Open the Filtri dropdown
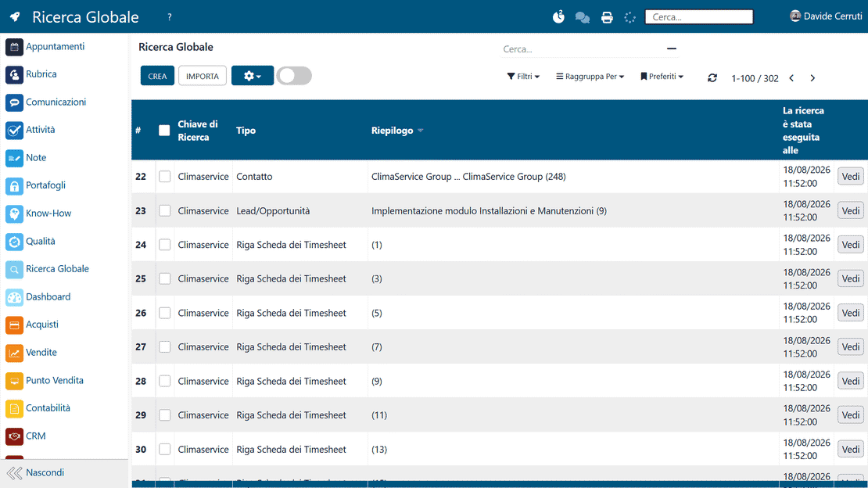The image size is (868, 488). 523,77
